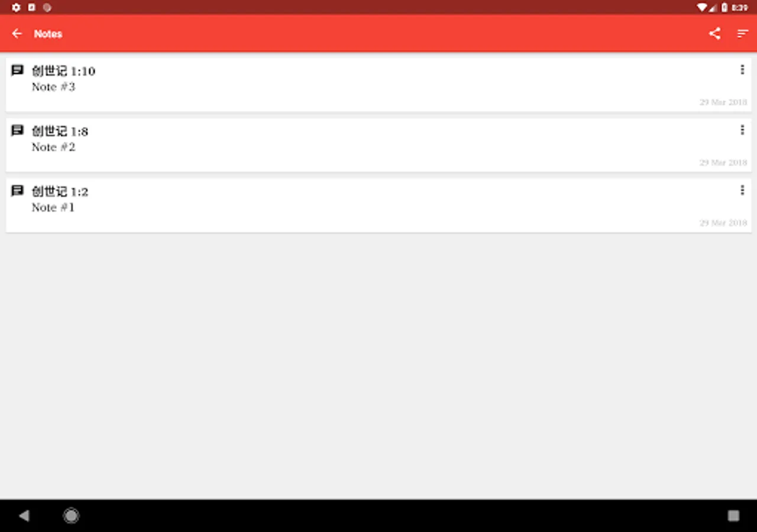Open the 创世记 1:2 verse reference
757x532 pixels.
coord(60,192)
